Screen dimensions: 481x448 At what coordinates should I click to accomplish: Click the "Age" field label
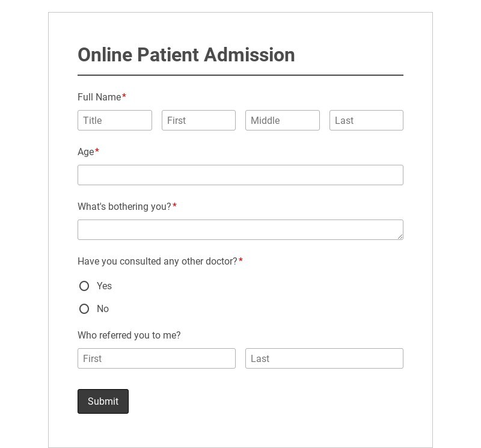[86, 152]
